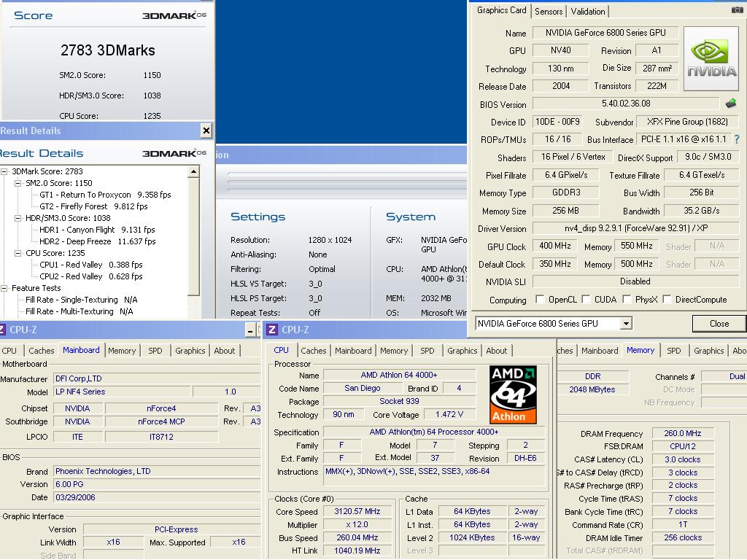Image resolution: width=747 pixels, height=560 pixels.
Task: Click the GPU name field in GPU-Z
Action: pyautogui.click(x=605, y=32)
